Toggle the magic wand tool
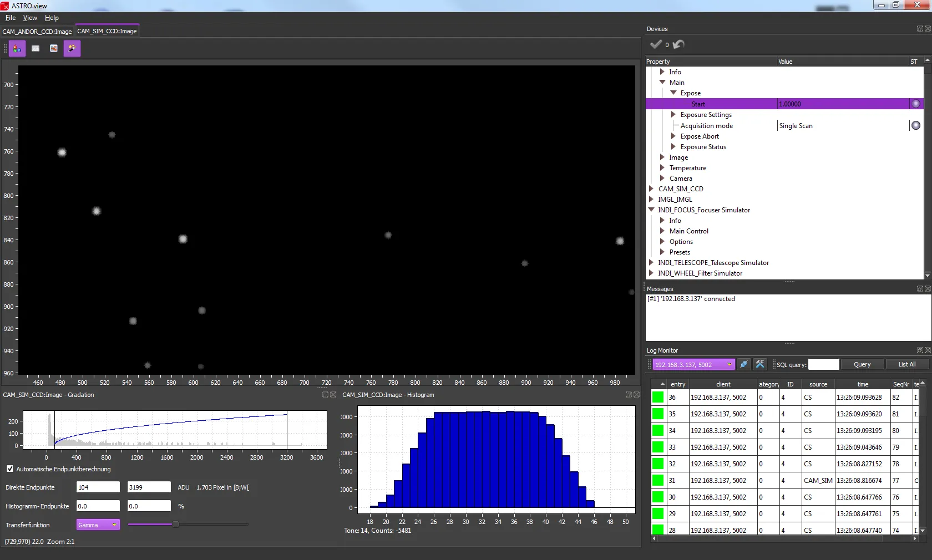The height and width of the screenshot is (560, 932). click(72, 49)
